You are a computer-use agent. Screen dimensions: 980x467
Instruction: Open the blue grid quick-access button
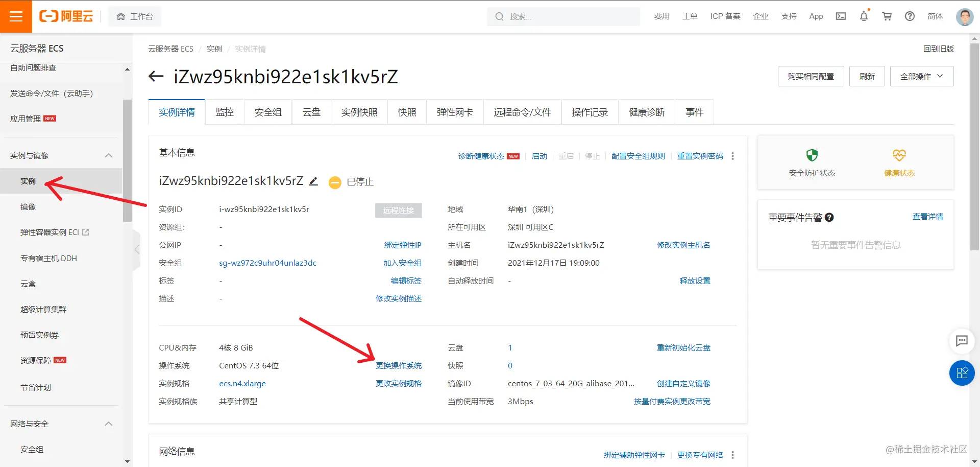962,373
